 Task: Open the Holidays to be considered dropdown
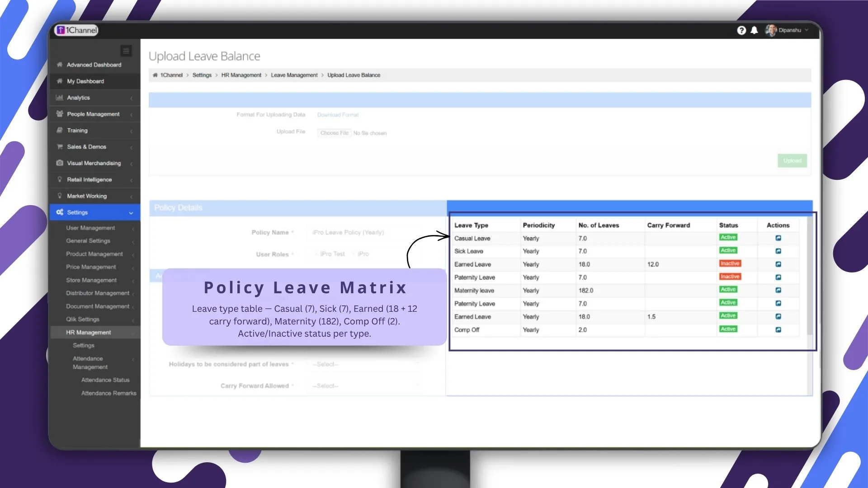pos(364,364)
